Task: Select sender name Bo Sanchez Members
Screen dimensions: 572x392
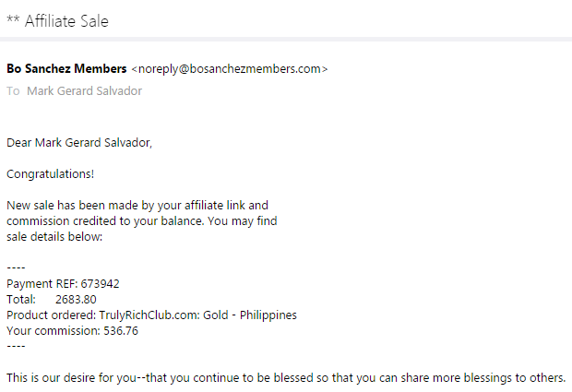Action: (x=66, y=68)
